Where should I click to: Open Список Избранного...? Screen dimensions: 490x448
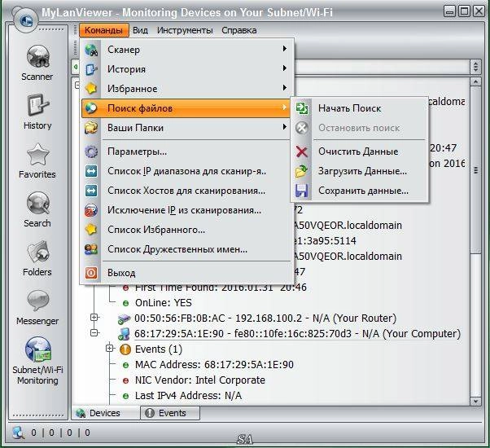pyautogui.click(x=186, y=230)
